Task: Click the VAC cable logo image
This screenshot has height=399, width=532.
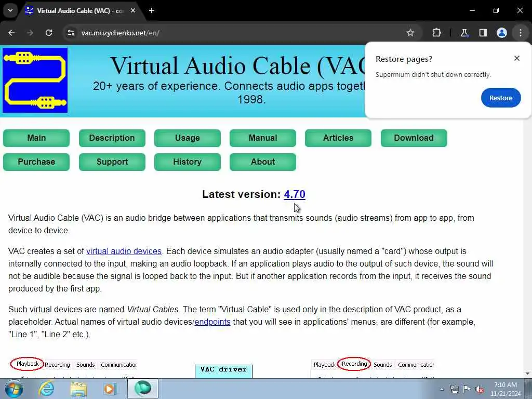Action: (x=35, y=80)
